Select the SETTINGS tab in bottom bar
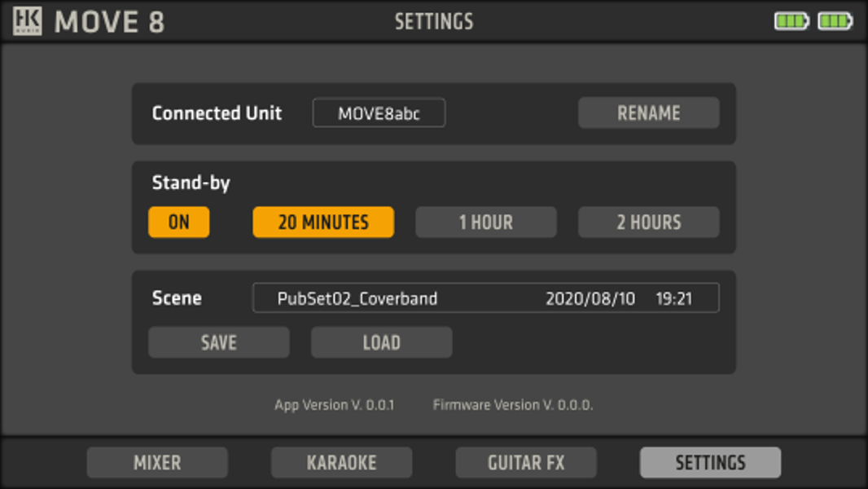 [x=710, y=463]
